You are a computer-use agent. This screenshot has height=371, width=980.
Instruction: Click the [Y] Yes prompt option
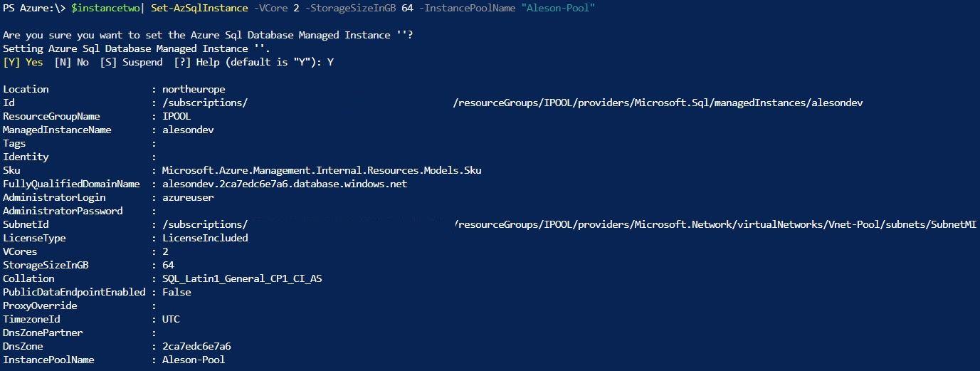(23, 62)
